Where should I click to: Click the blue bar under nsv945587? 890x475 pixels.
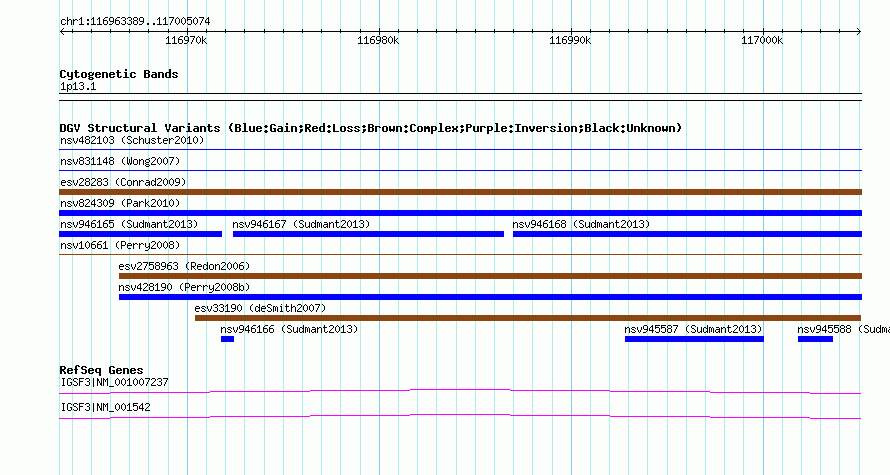pyautogui.click(x=694, y=339)
